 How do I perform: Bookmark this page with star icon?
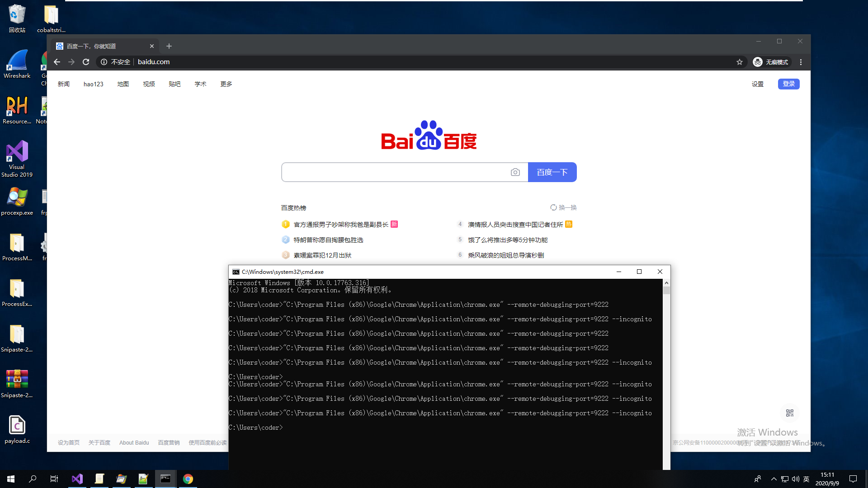tap(740, 62)
